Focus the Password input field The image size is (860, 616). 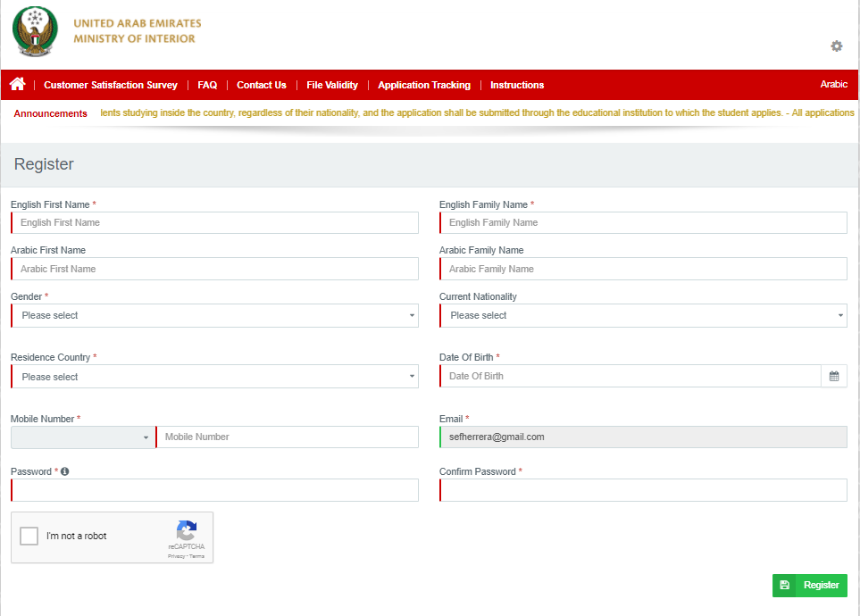coord(214,490)
